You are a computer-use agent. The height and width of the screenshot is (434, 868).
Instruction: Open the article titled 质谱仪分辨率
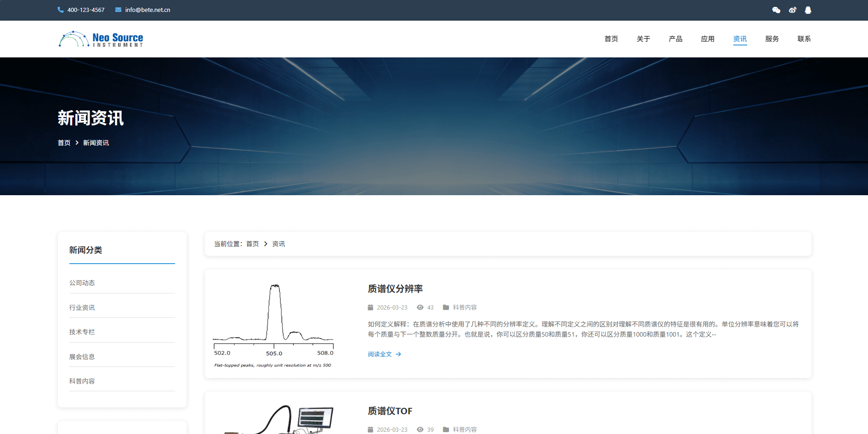pos(395,289)
